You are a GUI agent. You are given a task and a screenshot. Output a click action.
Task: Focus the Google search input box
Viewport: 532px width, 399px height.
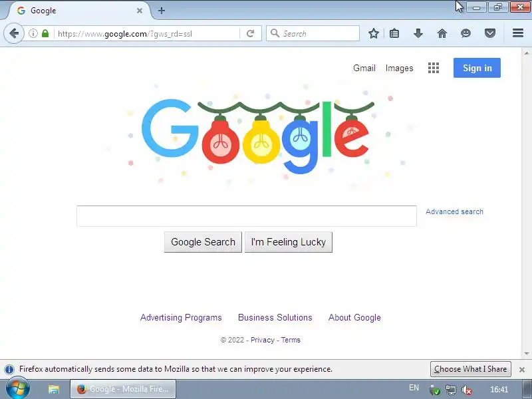click(x=247, y=215)
